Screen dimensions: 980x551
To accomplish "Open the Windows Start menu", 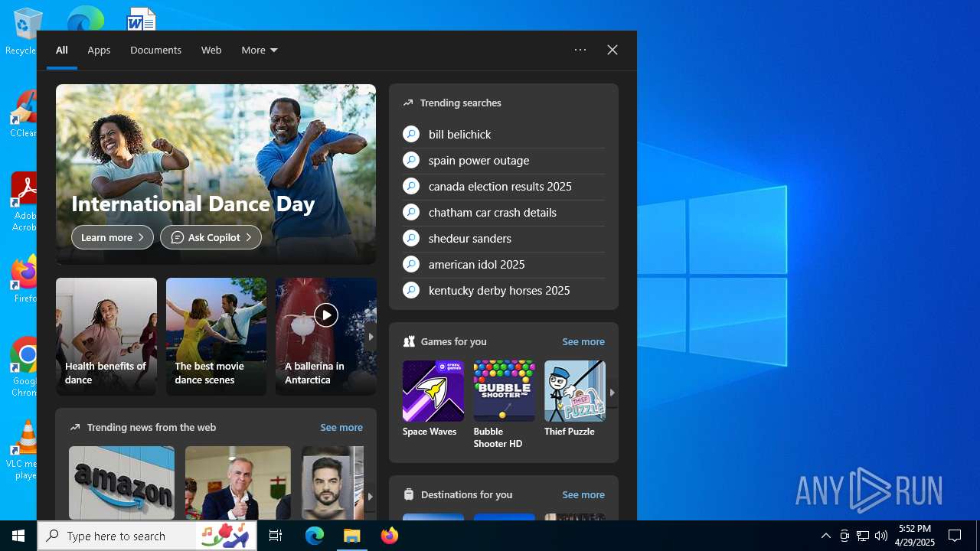I will (x=18, y=536).
